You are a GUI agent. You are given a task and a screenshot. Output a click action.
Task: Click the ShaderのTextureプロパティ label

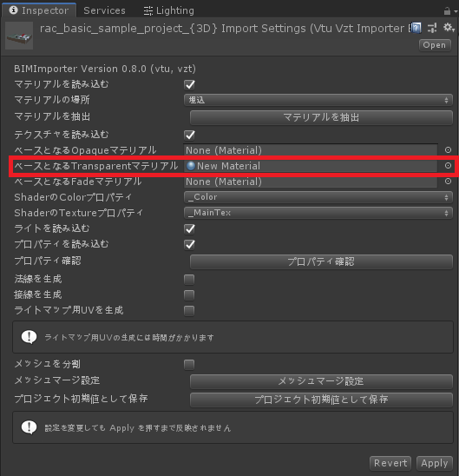point(78,213)
